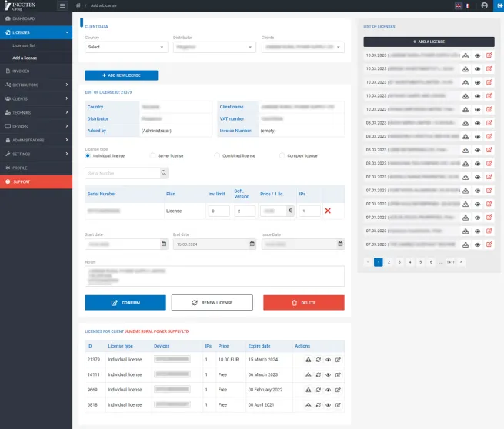
Task: Remove serial row with red X icon
Action: tap(328, 211)
